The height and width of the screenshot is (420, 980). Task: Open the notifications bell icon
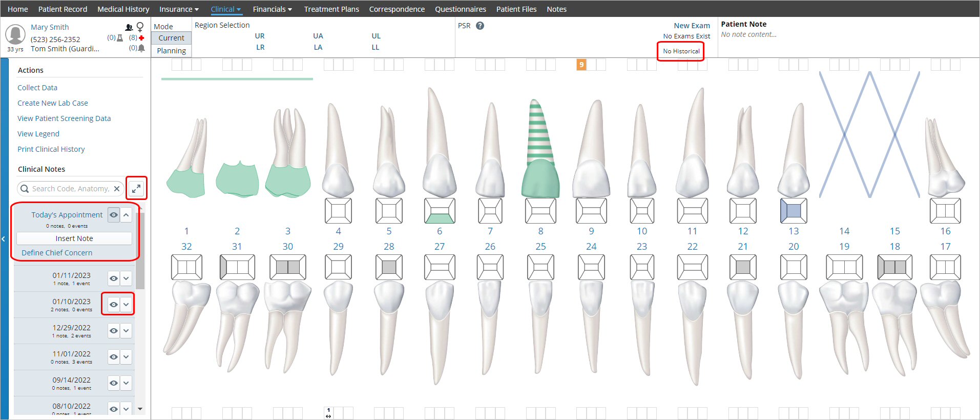pyautogui.click(x=141, y=48)
